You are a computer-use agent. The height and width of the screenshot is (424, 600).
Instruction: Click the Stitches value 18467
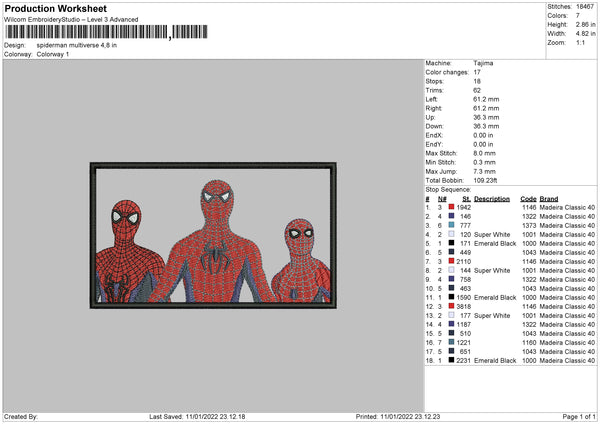(586, 6)
